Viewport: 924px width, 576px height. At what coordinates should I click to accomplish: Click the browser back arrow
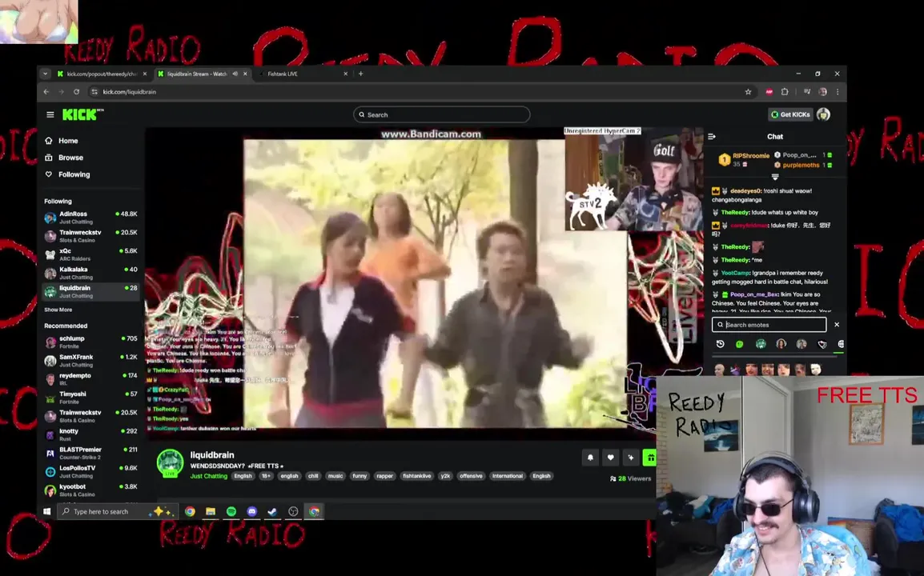pos(46,92)
